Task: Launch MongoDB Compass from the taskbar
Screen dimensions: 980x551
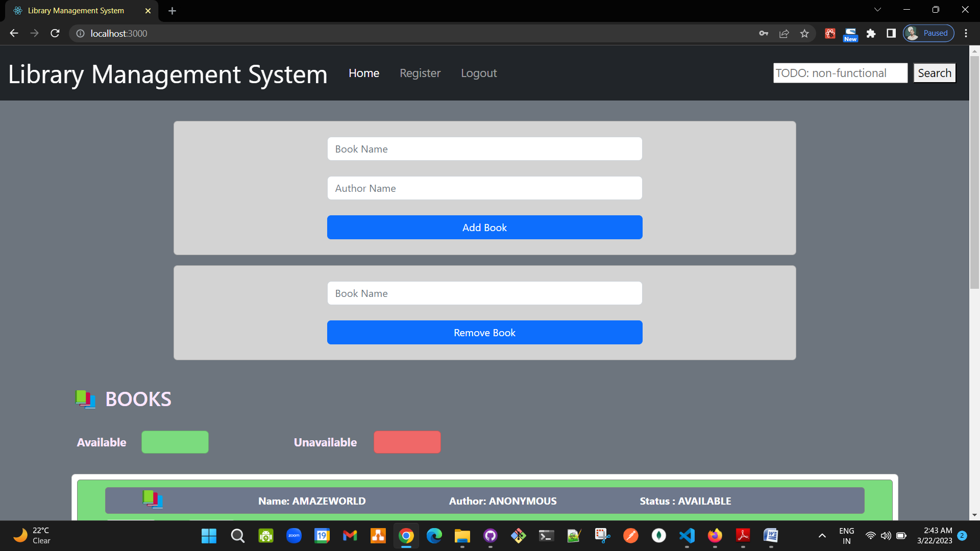Action: [x=659, y=536]
